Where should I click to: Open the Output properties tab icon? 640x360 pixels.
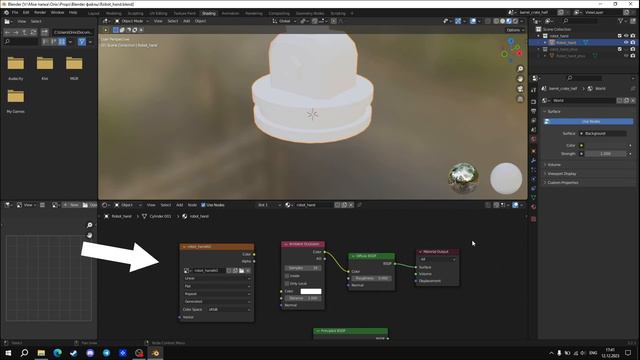533,111
